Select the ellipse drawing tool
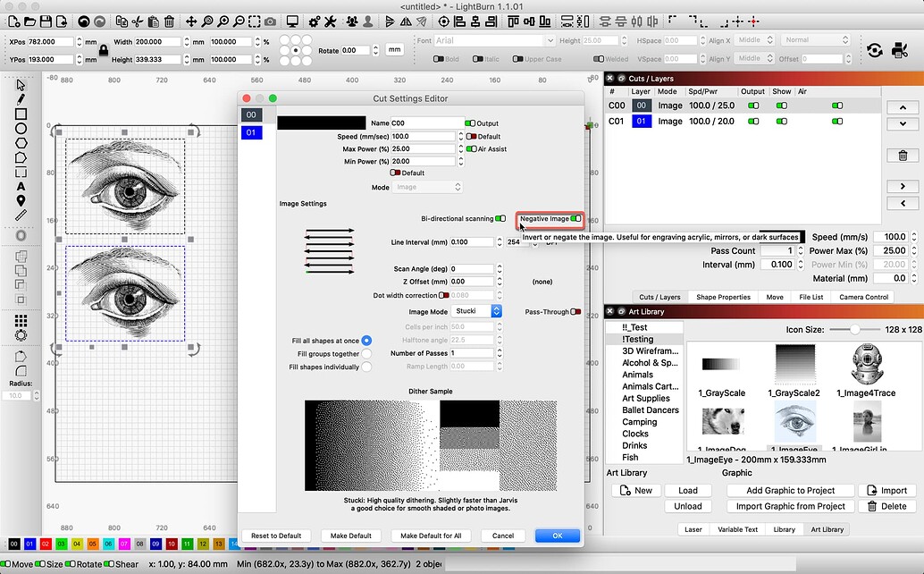 point(21,129)
